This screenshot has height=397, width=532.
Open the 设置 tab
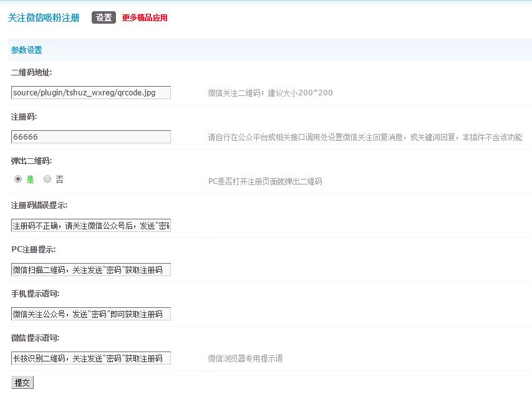coord(104,17)
